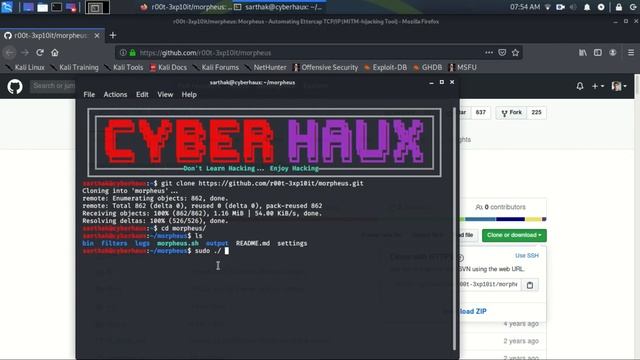Open Firefox account icon
This screenshot has height=360, width=640.
click(613, 53)
